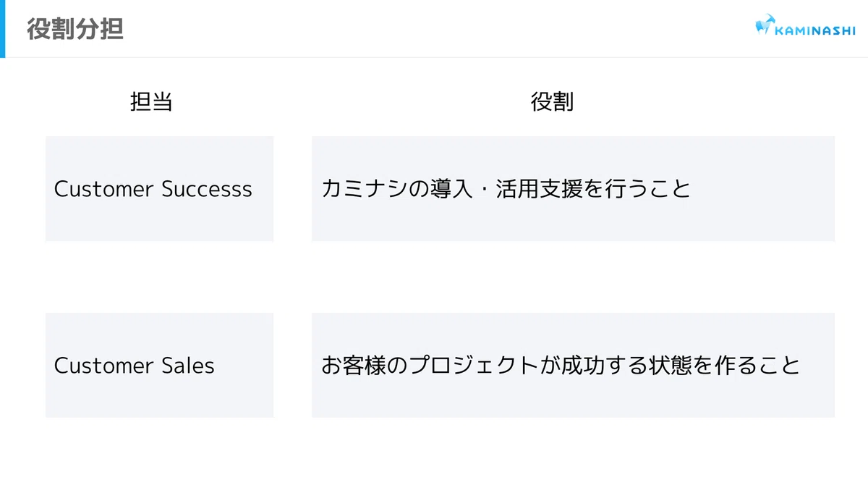This screenshot has height=488, width=868.
Task: Click 導入 in the first role description
Action: coord(452,189)
